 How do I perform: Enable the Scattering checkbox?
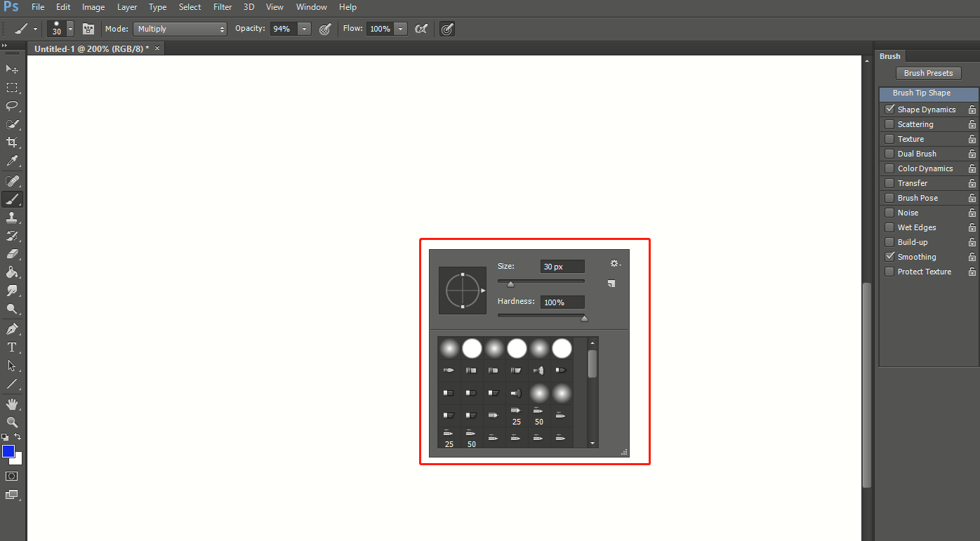coord(889,124)
